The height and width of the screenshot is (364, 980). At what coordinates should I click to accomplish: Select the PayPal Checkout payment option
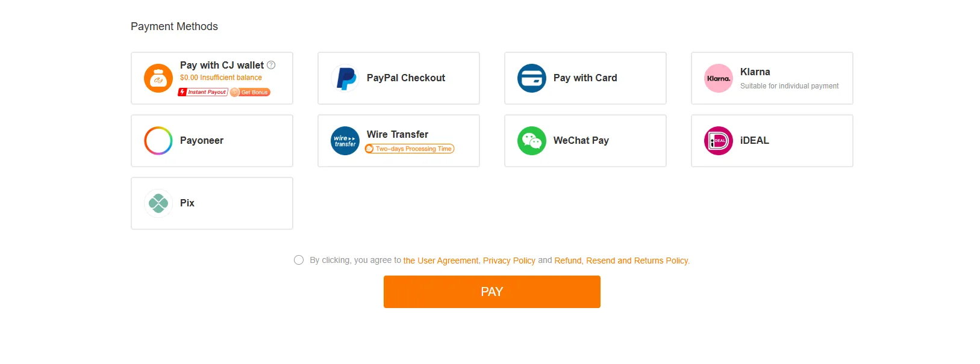(399, 78)
